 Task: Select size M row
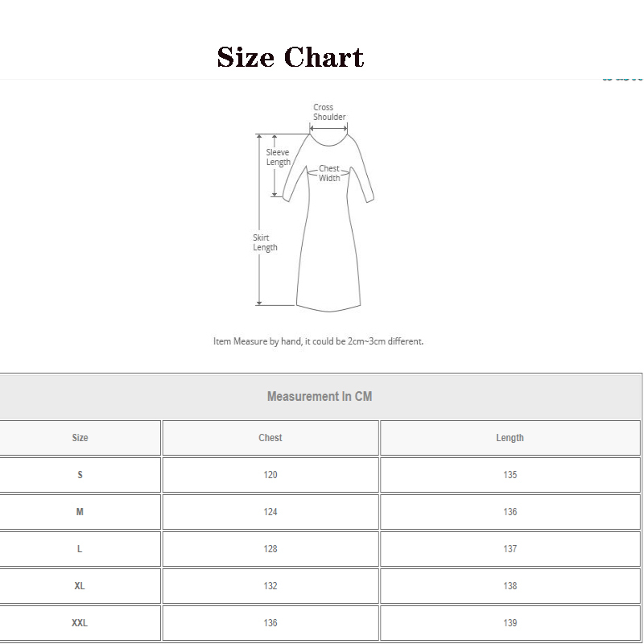80,512
